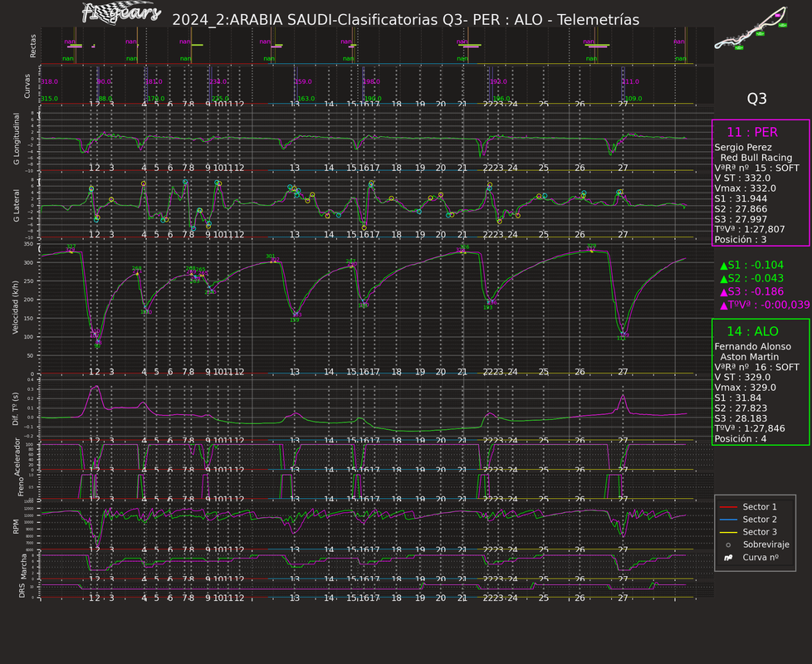Click the blue Sector 2 legend line
The image size is (812, 664).
point(729,520)
